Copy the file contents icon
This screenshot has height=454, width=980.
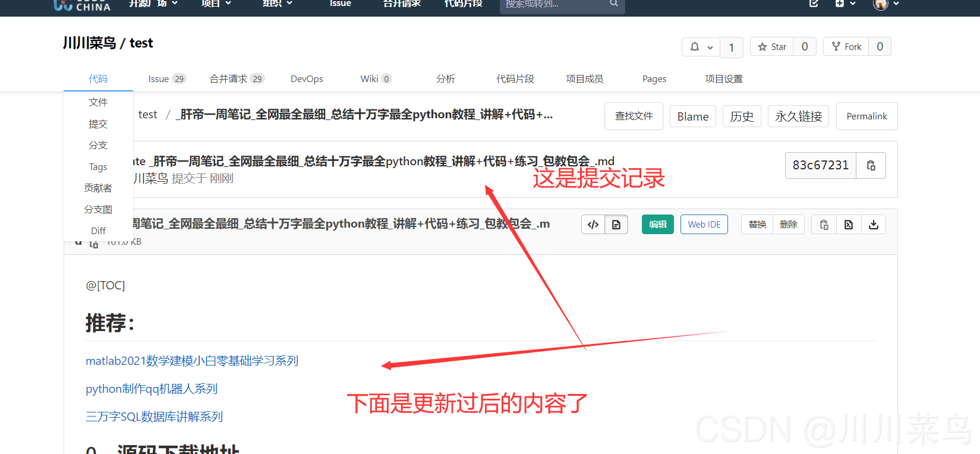pyautogui.click(x=824, y=225)
